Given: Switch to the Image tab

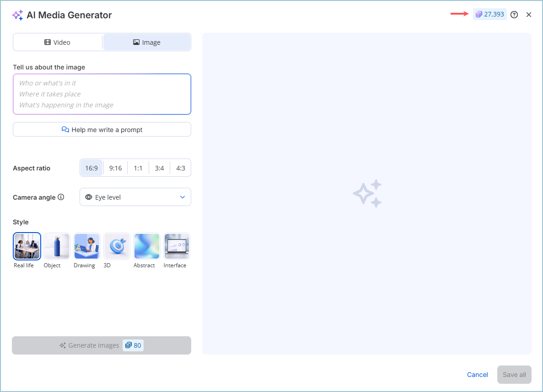Looking at the screenshot, I should pos(147,42).
